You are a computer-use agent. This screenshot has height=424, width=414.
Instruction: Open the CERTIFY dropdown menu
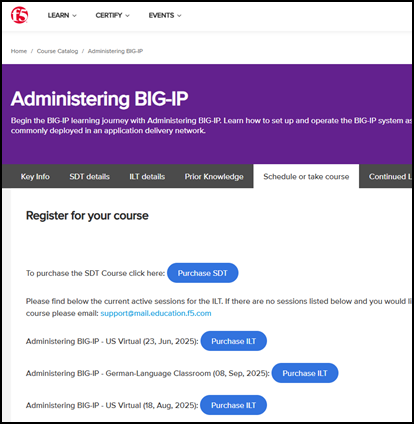click(112, 15)
